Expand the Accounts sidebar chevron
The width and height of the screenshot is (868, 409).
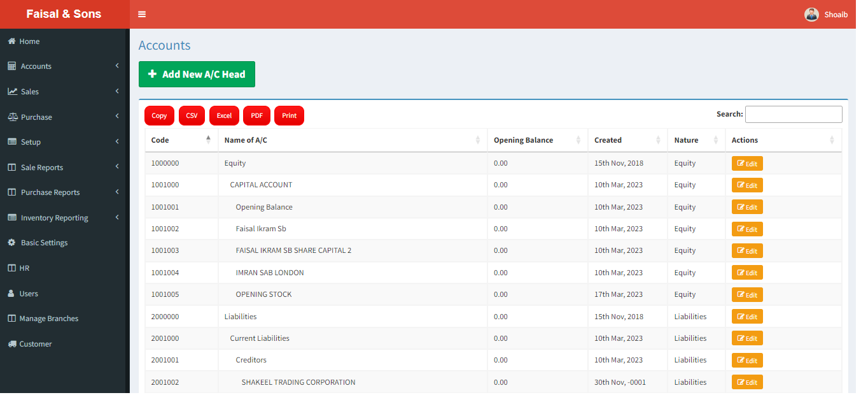[117, 66]
